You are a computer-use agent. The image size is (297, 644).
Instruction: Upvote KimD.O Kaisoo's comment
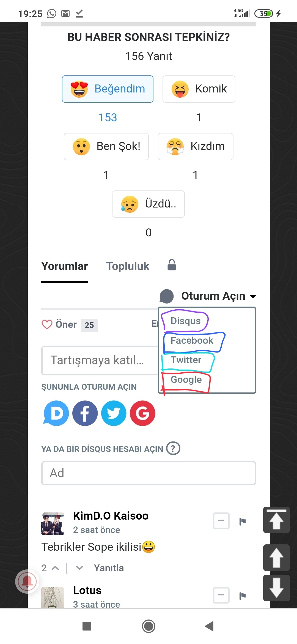click(x=56, y=568)
